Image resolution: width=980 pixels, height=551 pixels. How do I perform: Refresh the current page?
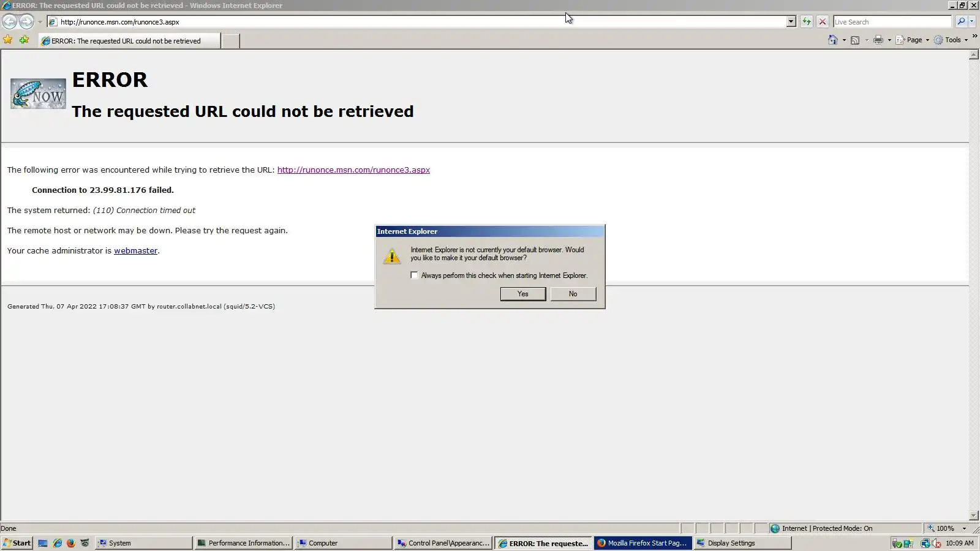tap(807, 22)
